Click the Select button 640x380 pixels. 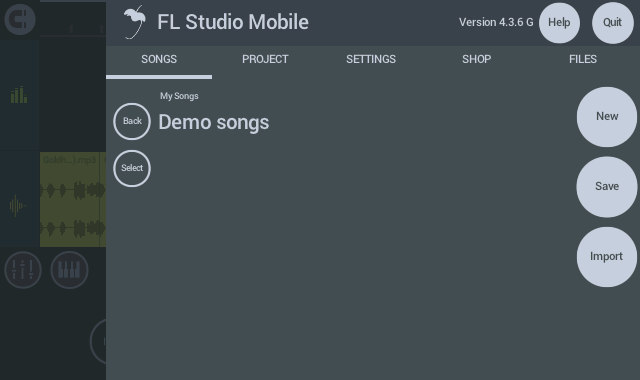pos(132,168)
